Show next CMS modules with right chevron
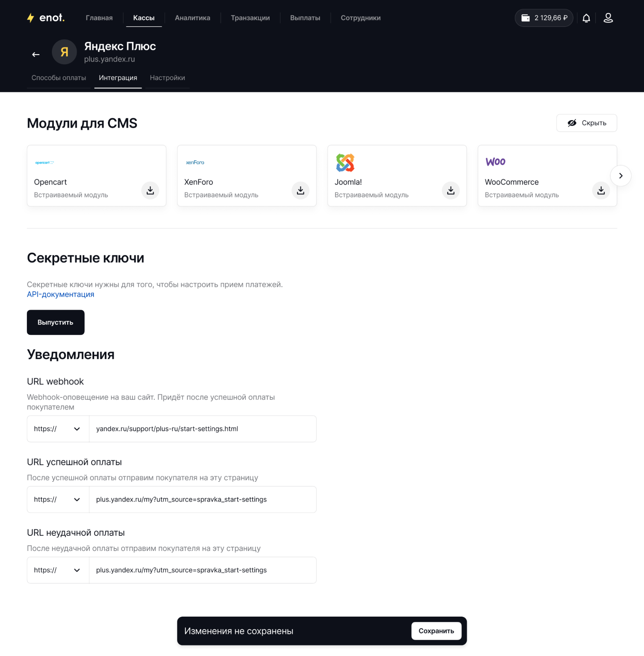644x656 pixels. [x=620, y=176]
